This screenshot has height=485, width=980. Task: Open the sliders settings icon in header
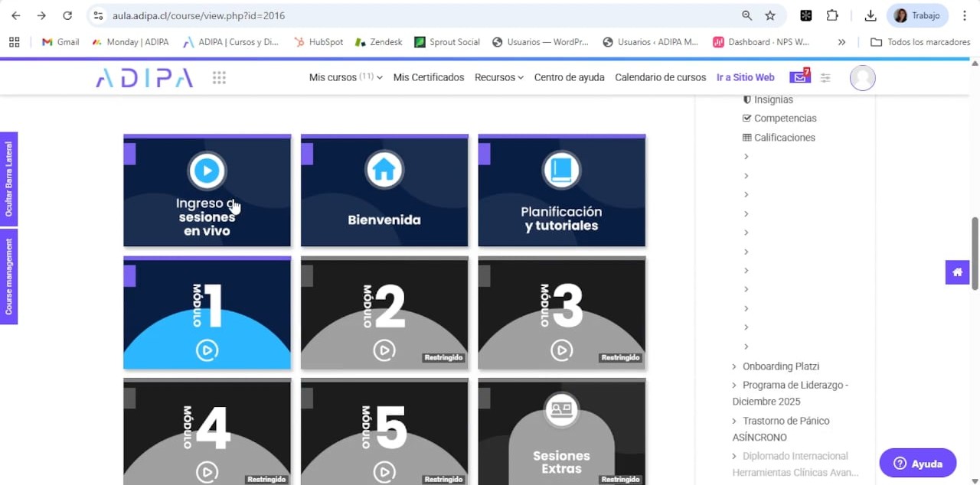pyautogui.click(x=825, y=77)
